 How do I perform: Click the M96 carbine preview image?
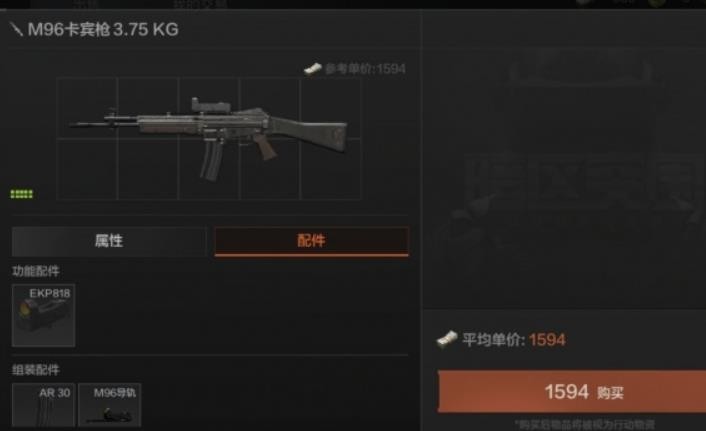pyautogui.click(x=208, y=139)
